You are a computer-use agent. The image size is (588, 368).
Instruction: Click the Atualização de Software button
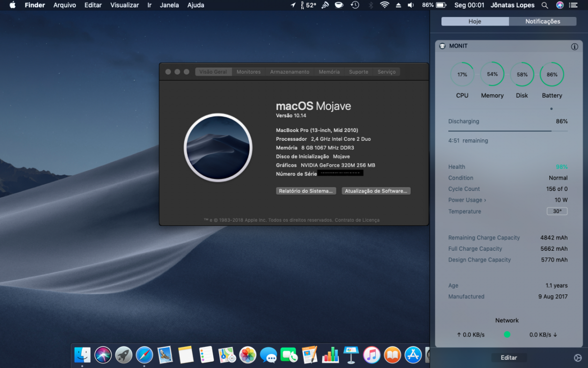point(376,191)
